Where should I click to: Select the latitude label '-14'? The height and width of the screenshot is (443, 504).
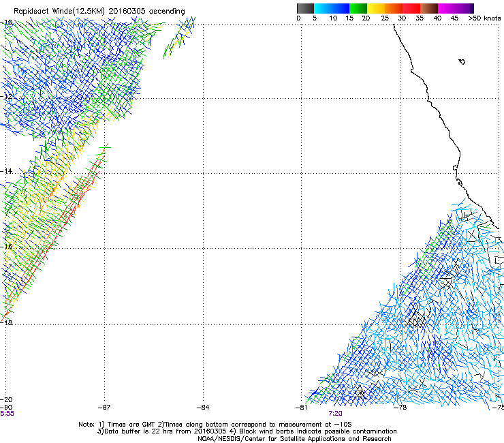coord(7,171)
